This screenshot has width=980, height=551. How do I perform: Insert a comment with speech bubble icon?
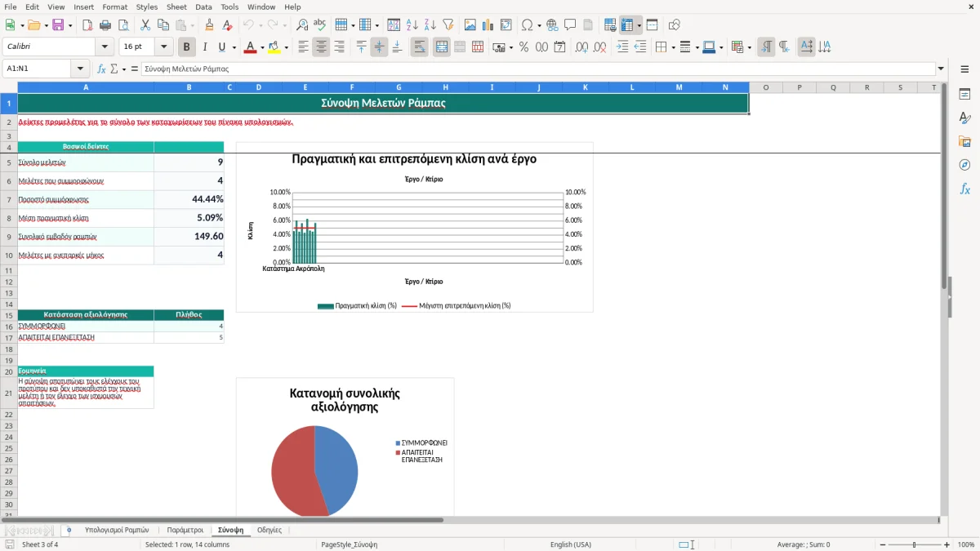click(x=571, y=25)
